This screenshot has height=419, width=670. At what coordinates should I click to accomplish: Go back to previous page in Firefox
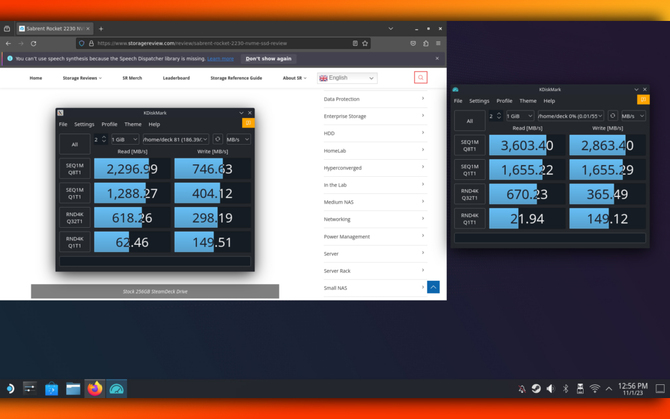pyautogui.click(x=8, y=43)
